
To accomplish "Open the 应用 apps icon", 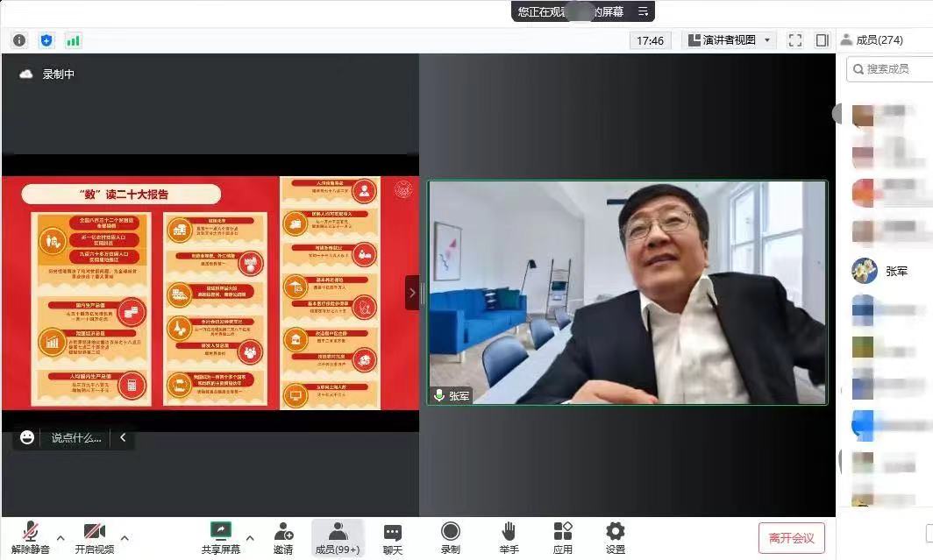I will click(x=562, y=537).
